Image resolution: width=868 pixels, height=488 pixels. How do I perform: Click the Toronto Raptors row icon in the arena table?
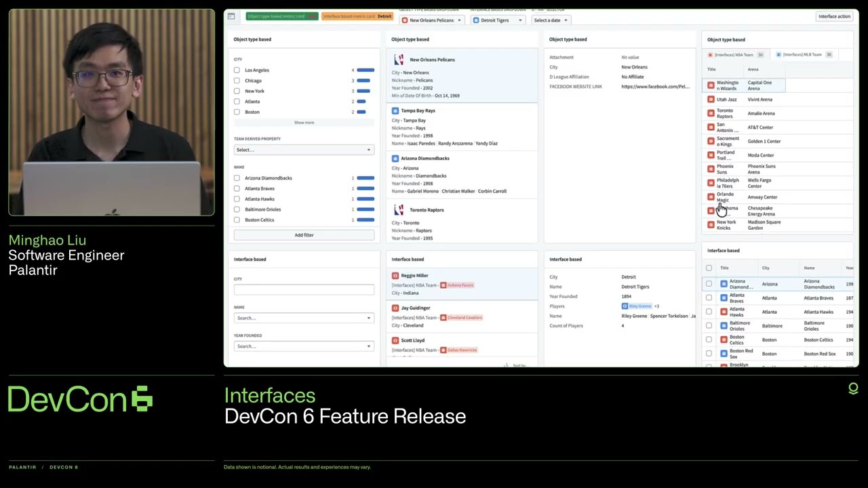pyautogui.click(x=711, y=113)
